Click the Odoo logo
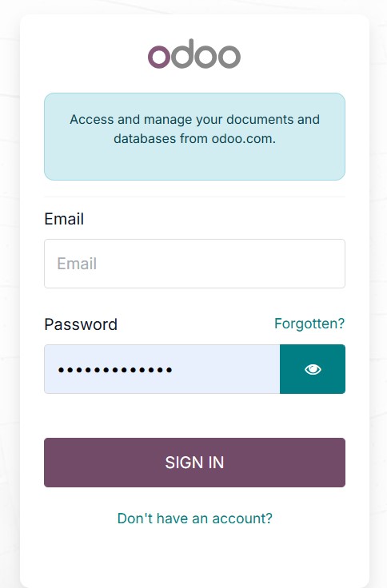The width and height of the screenshot is (387, 588). tap(194, 54)
